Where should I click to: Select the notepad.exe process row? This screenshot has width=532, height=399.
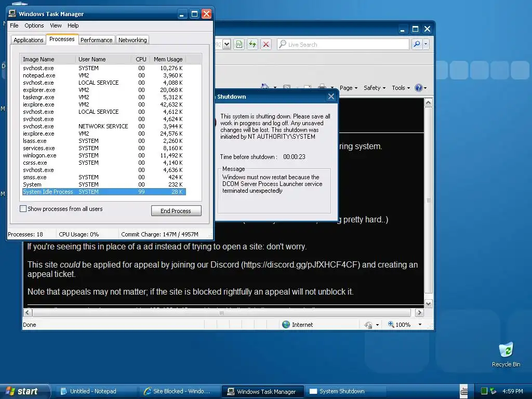click(x=104, y=75)
